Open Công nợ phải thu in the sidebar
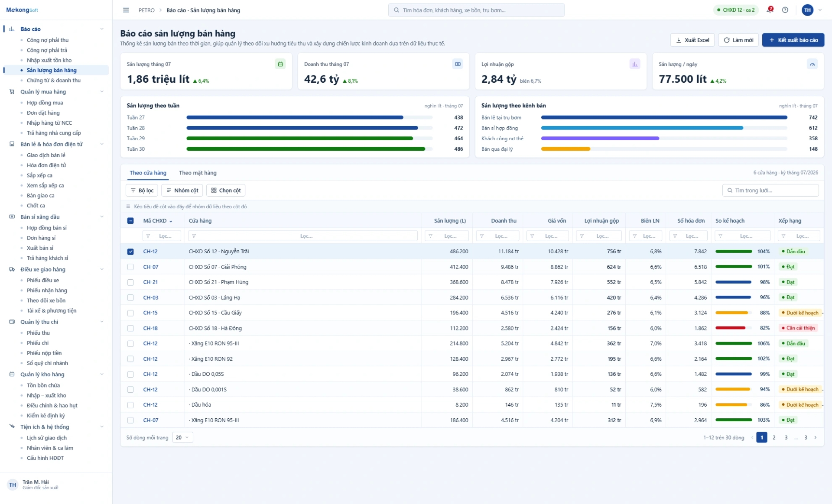Screen dimensions: 832x504 (48, 40)
